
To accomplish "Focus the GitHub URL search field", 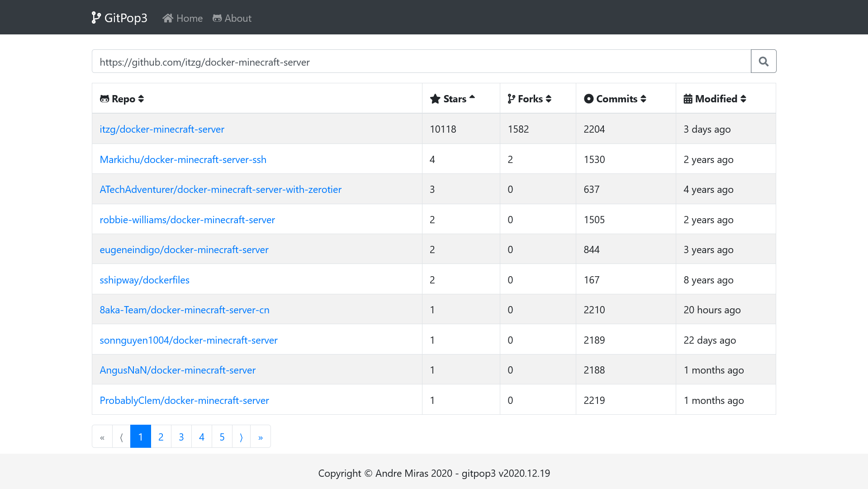I will [422, 61].
